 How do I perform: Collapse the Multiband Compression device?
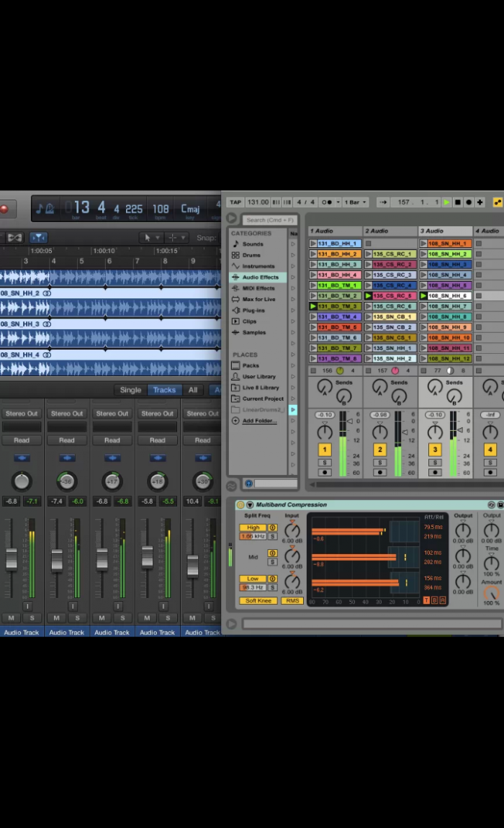[250, 505]
